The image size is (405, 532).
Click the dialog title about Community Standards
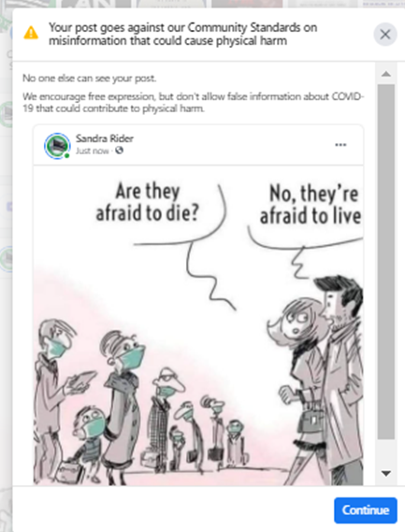(x=182, y=34)
